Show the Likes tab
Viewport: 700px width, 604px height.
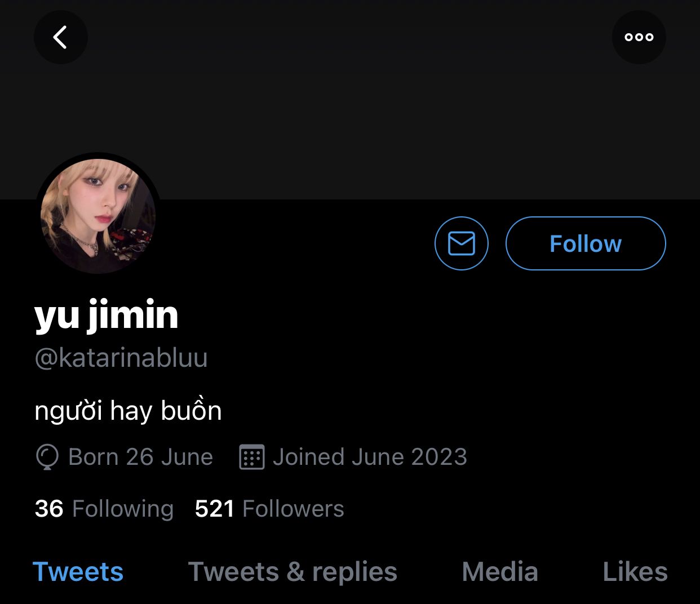tap(635, 572)
